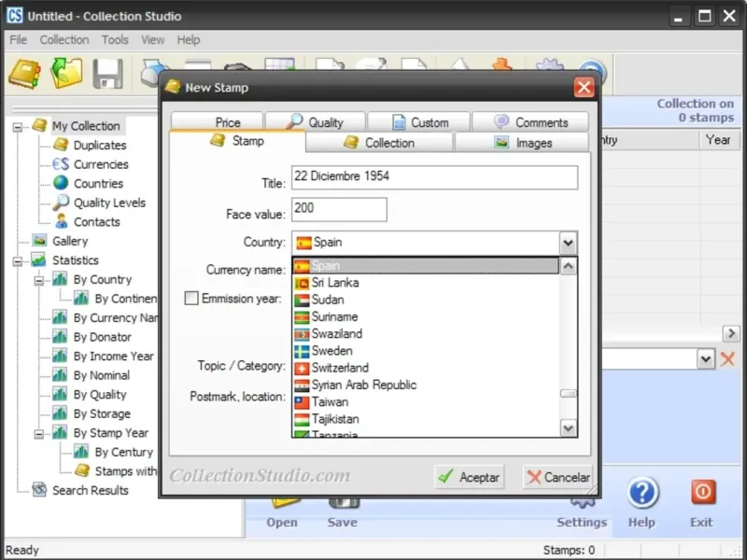Choose Suriname from the country list
This screenshot has width=747, height=560.
click(426, 317)
